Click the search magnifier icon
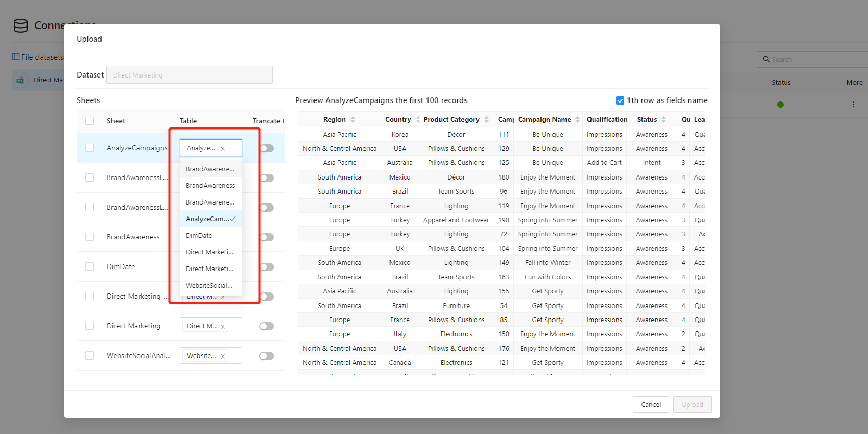This screenshot has width=868, height=434. pyautogui.click(x=766, y=59)
